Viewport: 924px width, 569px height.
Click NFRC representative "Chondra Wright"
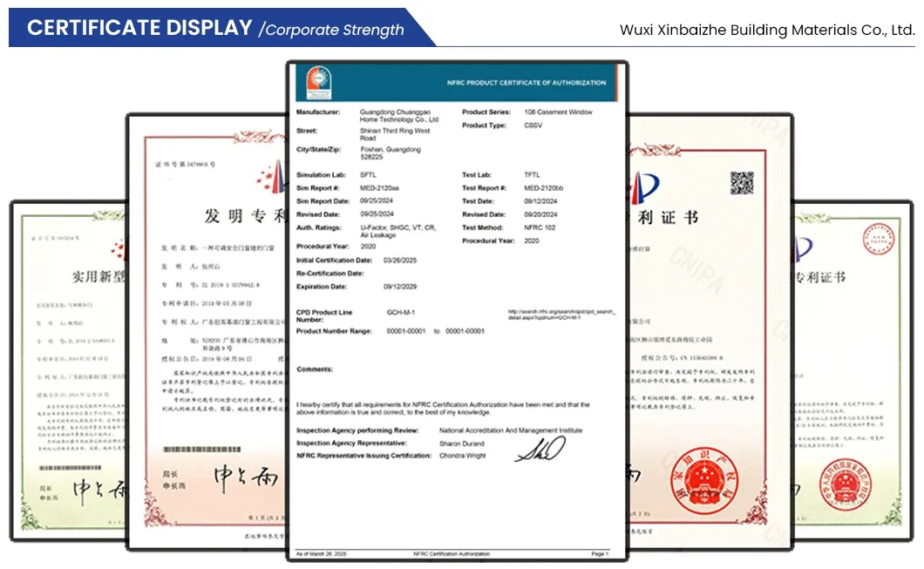[x=463, y=456]
